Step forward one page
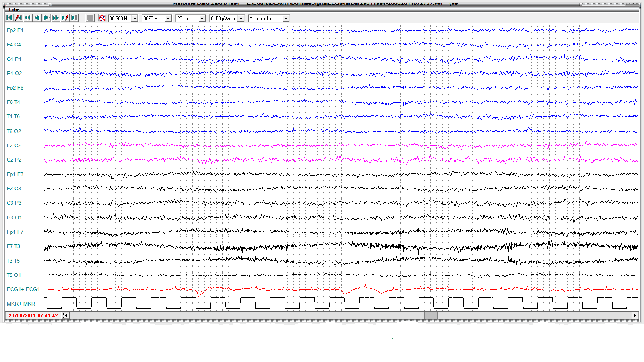Screen dimensions: 644x362 (x=46, y=18)
